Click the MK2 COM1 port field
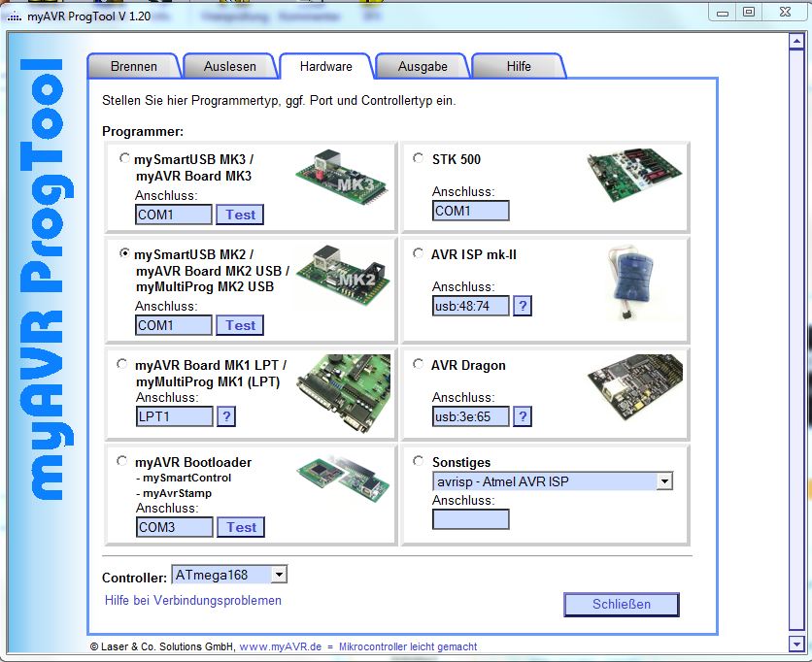812x662 pixels. [174, 325]
